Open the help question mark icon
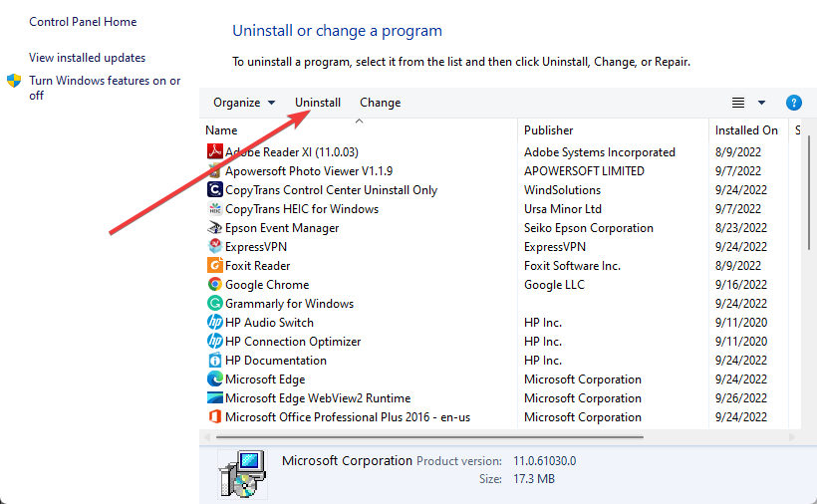 pyautogui.click(x=793, y=103)
